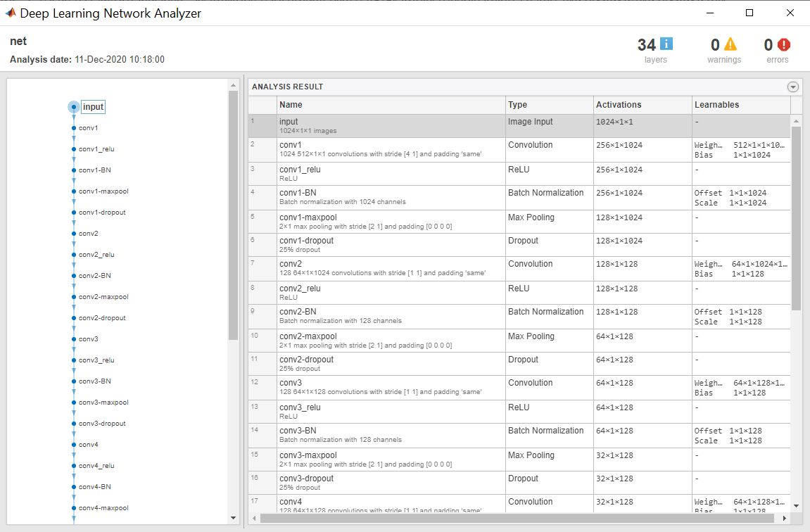This screenshot has height=532, width=810.
Task: Click the horizontal scrollbar under results table
Action: (521, 519)
